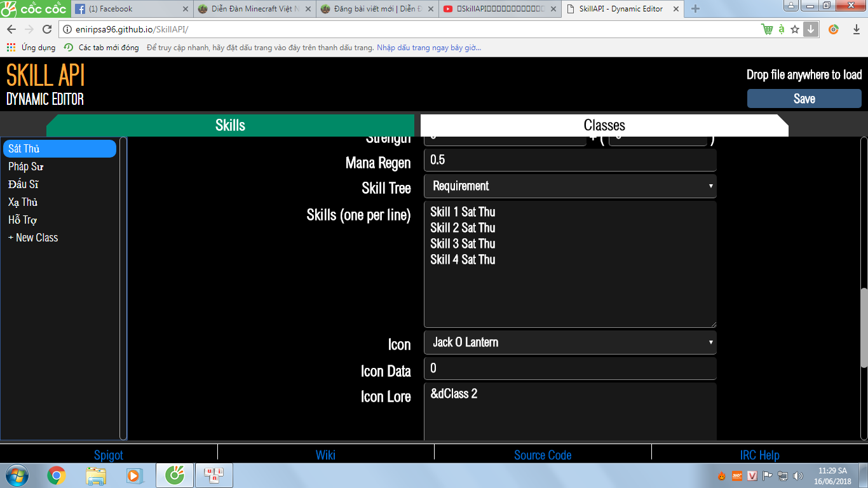Open a new browser tab
868x488 pixels.
click(695, 9)
